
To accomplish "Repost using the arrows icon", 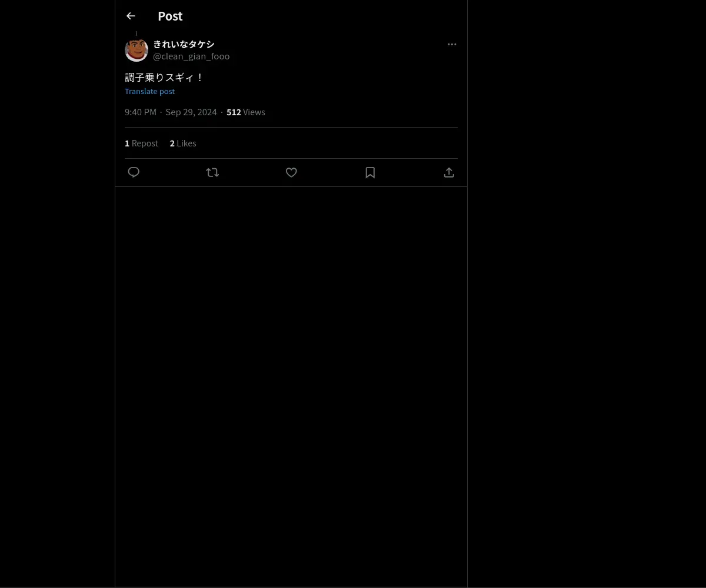I will 212,172.
